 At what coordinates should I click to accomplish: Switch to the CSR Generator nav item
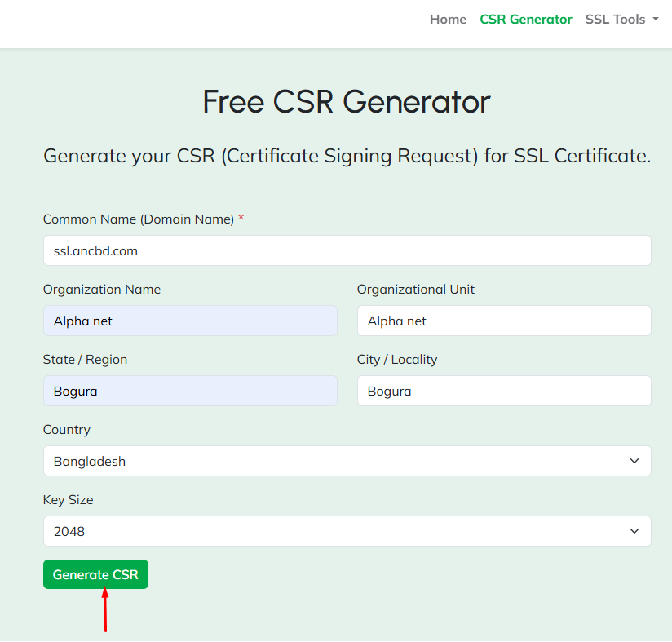pos(525,20)
